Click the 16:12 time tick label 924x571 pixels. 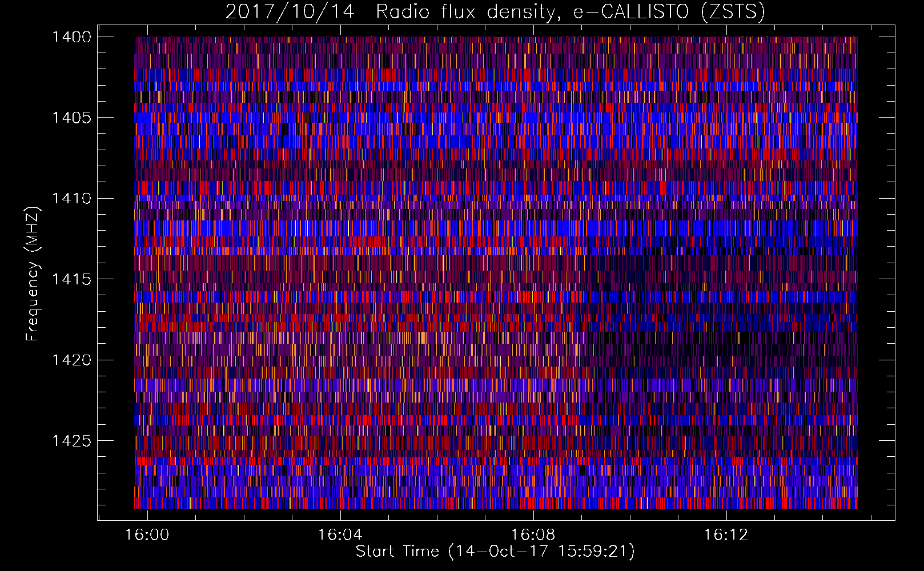click(726, 535)
